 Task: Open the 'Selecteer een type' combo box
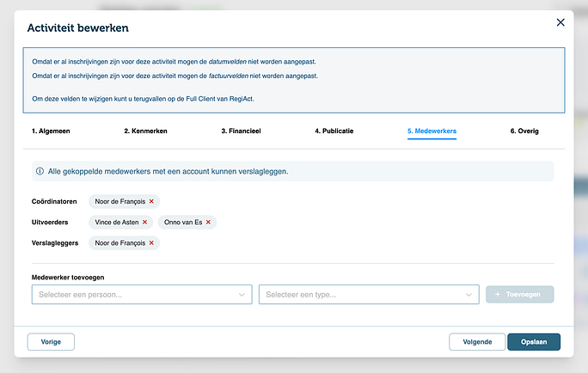361,295
